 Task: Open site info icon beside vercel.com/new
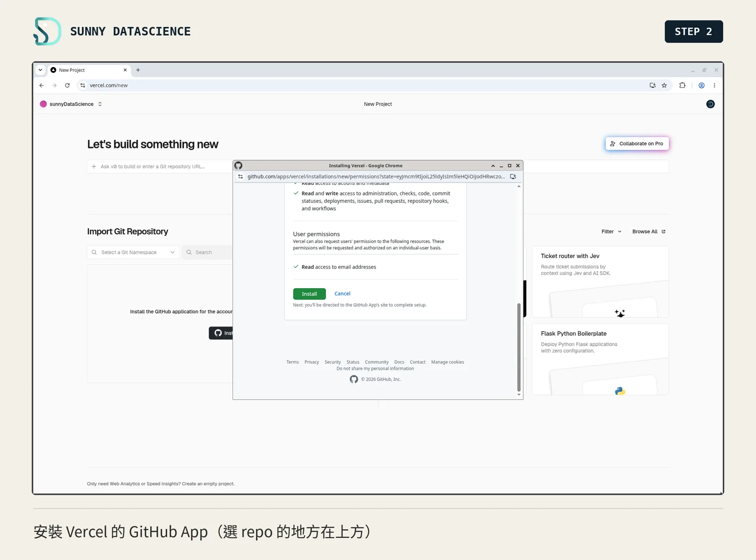(x=83, y=86)
